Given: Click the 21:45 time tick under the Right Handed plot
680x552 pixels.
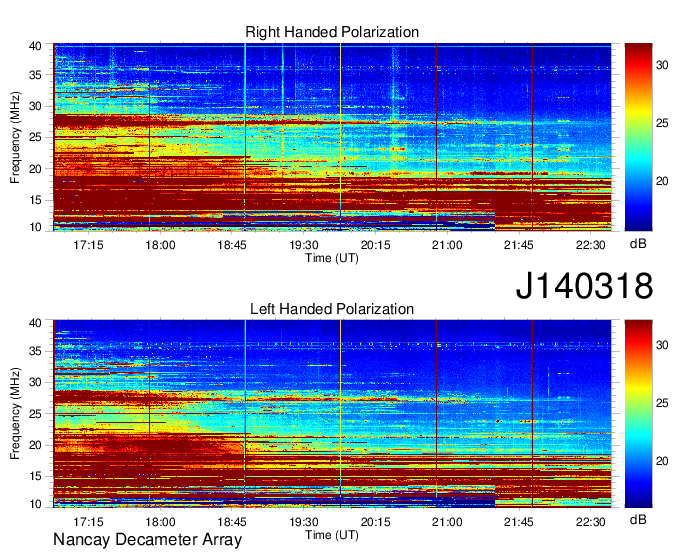Looking at the screenshot, I should (519, 245).
